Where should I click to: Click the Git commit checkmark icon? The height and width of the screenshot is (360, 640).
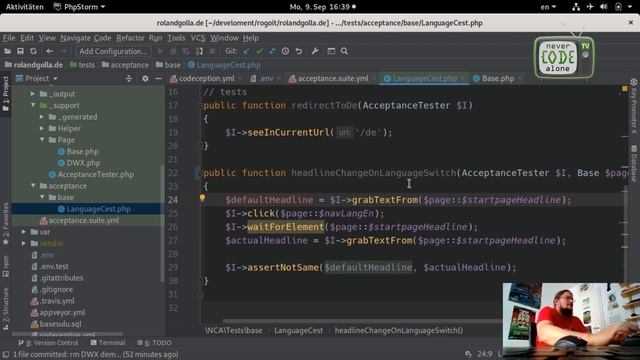(x=259, y=51)
